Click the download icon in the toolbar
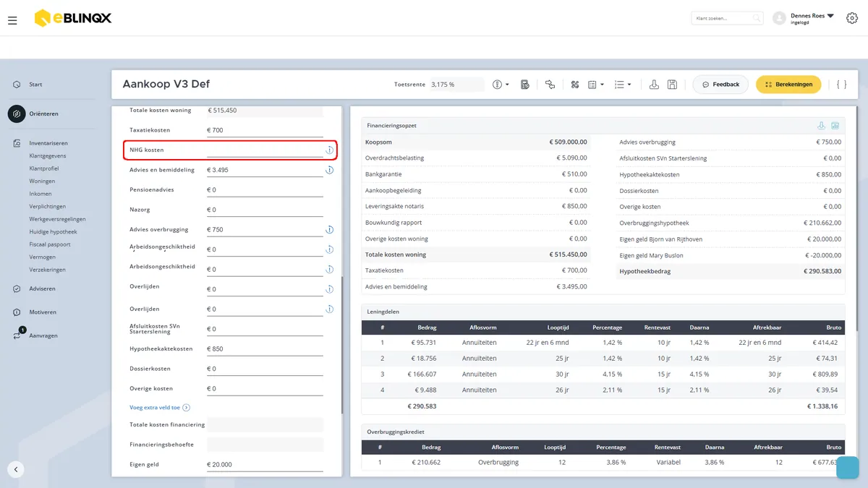 654,85
